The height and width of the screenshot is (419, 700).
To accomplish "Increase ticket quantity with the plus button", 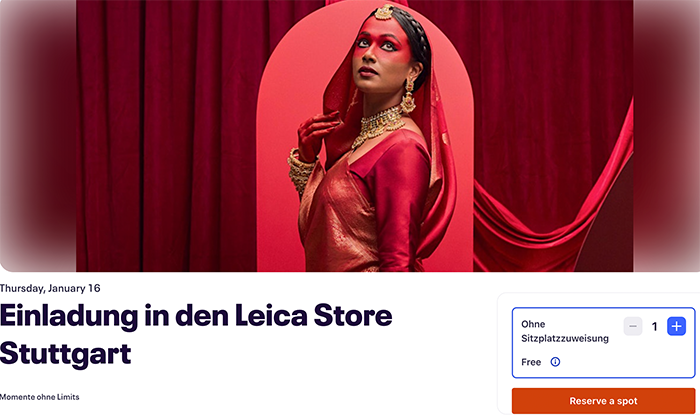I will click(x=676, y=326).
